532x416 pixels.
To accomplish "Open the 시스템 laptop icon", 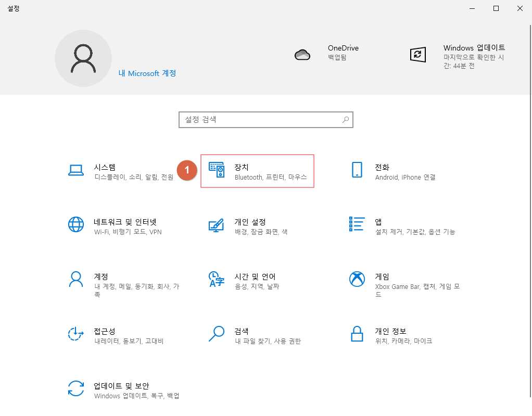I will pyautogui.click(x=76, y=170).
